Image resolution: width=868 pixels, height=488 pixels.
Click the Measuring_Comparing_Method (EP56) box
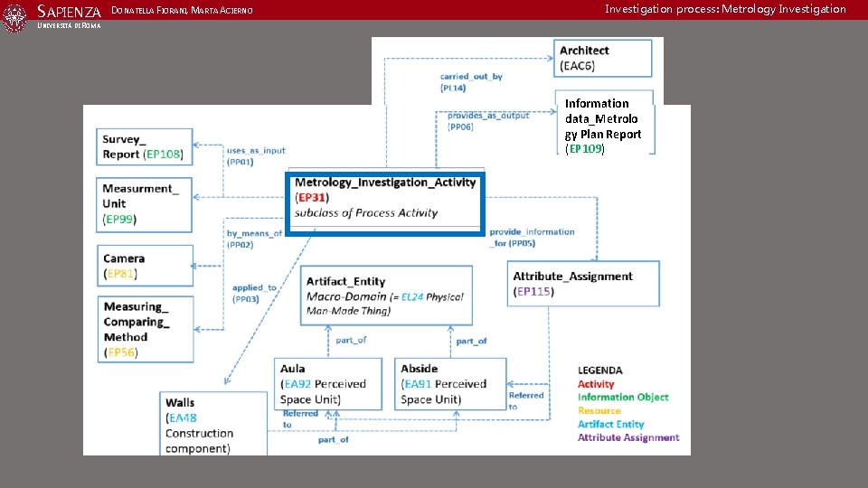(x=146, y=329)
